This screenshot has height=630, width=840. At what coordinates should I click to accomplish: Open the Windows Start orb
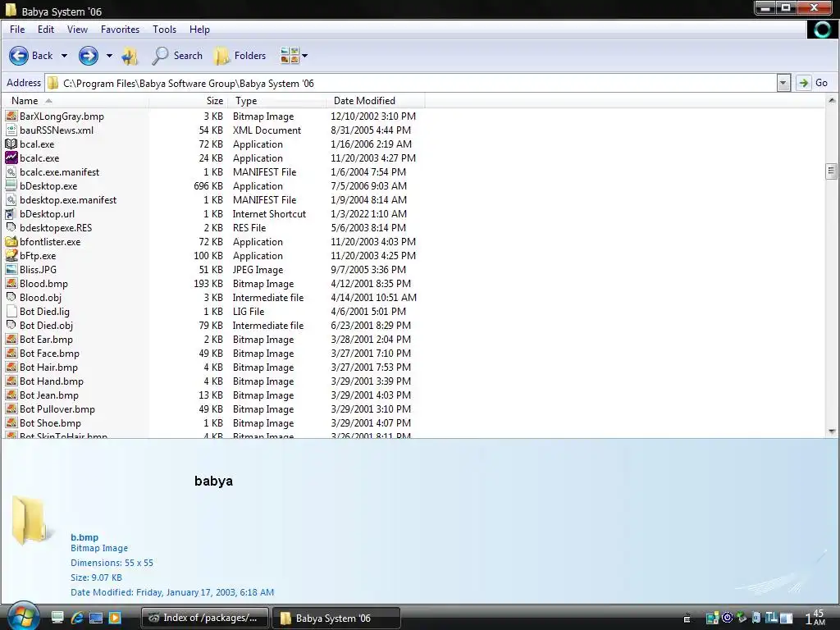(x=23, y=616)
